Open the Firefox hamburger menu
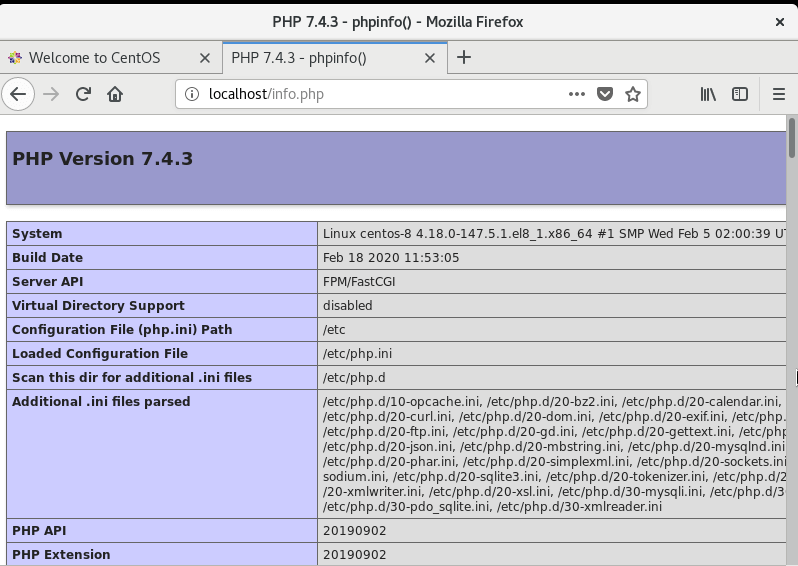Screen dimensions: 798x566 coord(779,94)
